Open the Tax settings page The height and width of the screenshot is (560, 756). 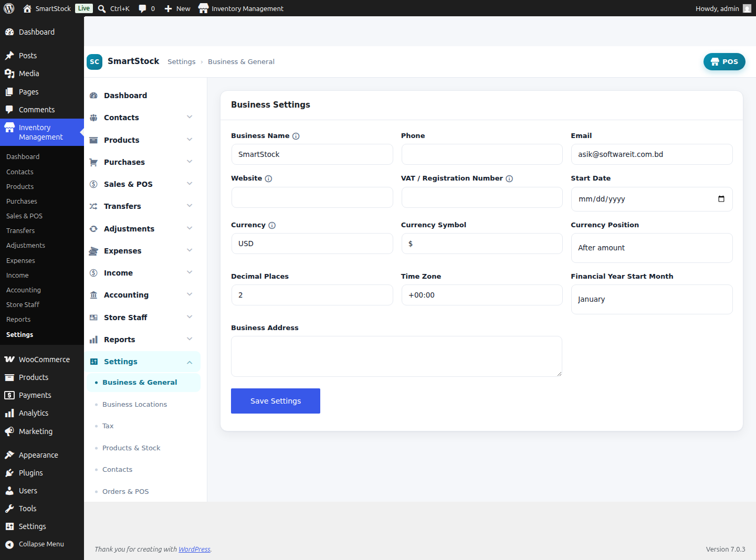pos(108,426)
